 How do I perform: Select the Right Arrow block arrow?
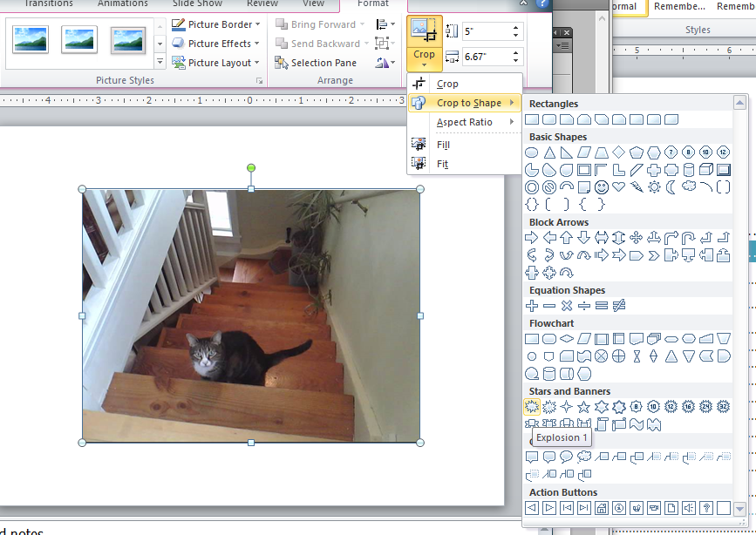[531, 238]
